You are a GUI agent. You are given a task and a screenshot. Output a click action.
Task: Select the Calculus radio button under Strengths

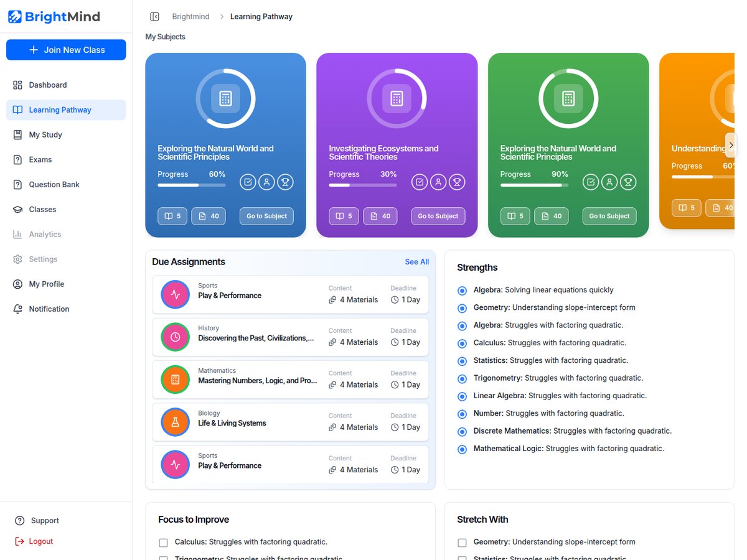click(462, 343)
